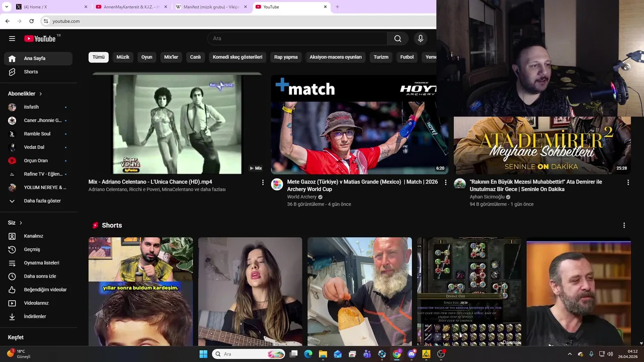Select the Canlı filter chip
This screenshot has height=362, width=644.
195,57
